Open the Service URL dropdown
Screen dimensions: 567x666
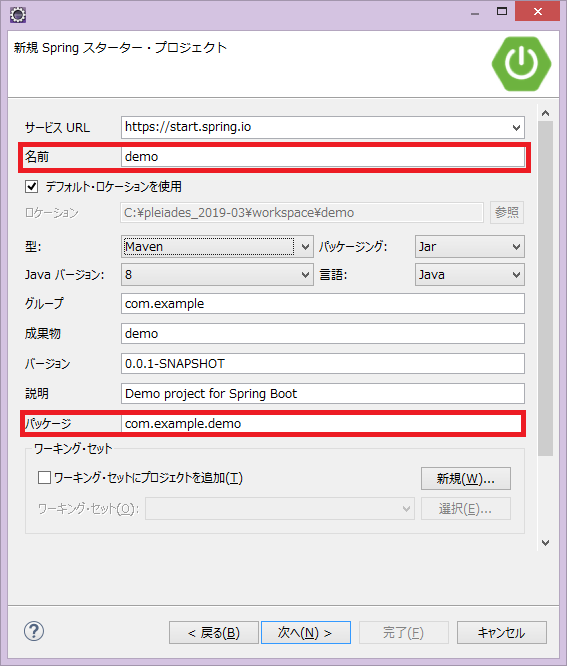[516, 127]
